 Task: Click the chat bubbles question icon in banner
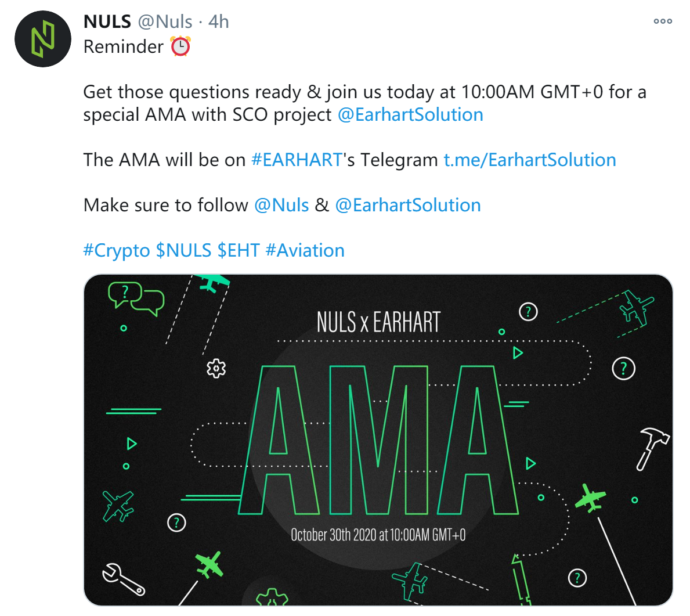[x=136, y=298]
